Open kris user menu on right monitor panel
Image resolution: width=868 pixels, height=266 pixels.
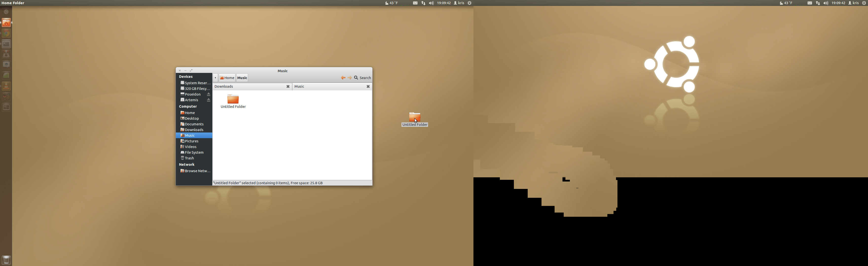[853, 3]
